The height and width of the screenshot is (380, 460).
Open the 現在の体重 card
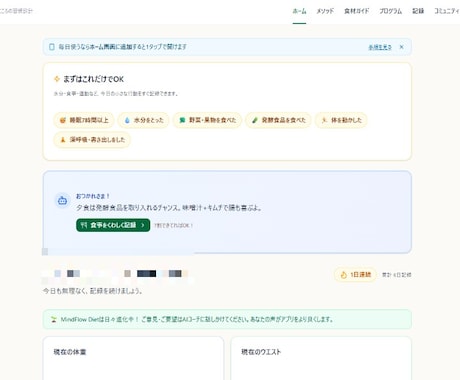point(133,358)
